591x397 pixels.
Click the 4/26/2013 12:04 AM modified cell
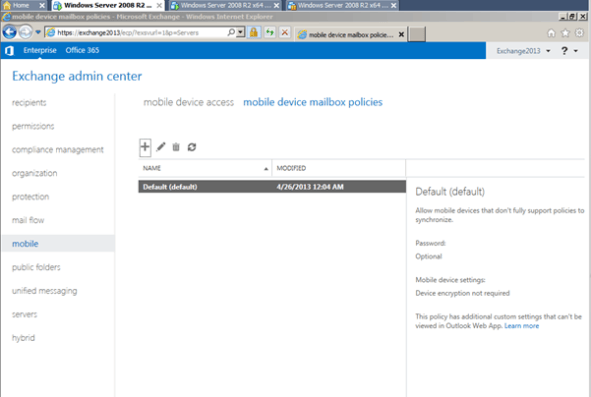[x=310, y=187]
